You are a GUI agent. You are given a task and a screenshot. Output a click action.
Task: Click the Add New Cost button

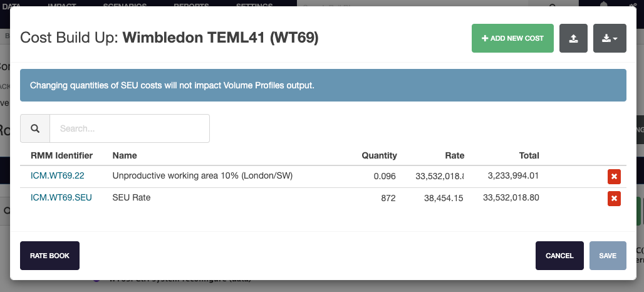pyautogui.click(x=512, y=38)
